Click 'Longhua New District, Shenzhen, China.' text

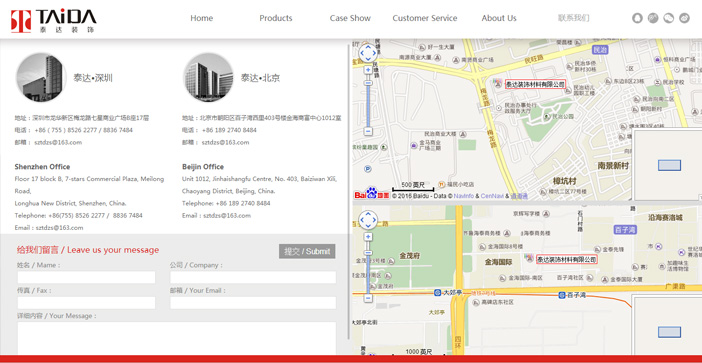(70, 203)
